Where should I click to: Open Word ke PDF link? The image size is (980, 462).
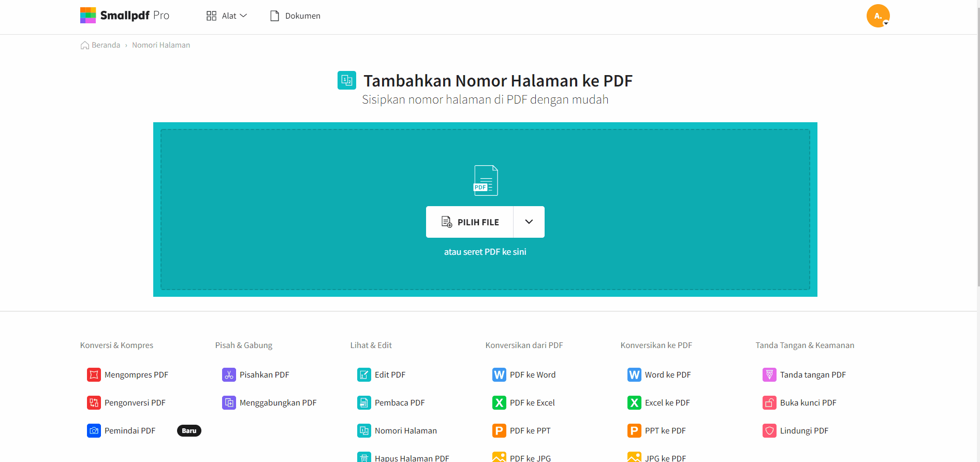pyautogui.click(x=668, y=374)
